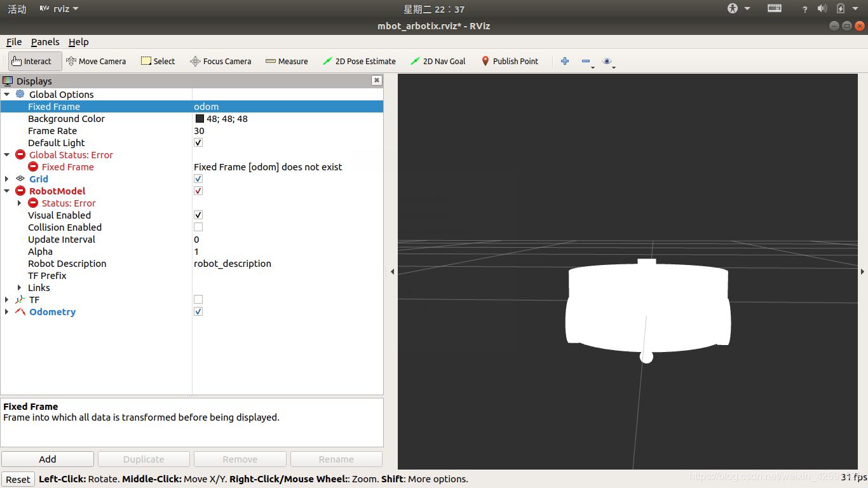Open the Measure tool
868x488 pixels.
coord(287,61)
